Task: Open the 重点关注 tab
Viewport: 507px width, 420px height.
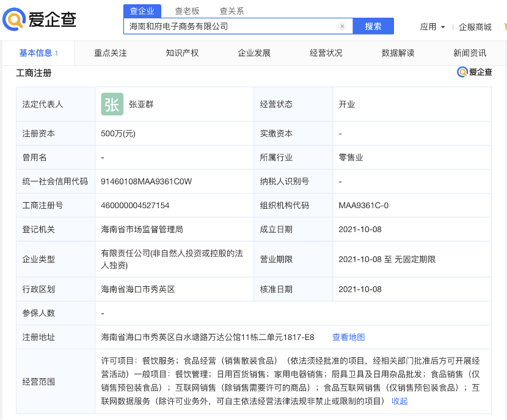Action: pos(111,53)
